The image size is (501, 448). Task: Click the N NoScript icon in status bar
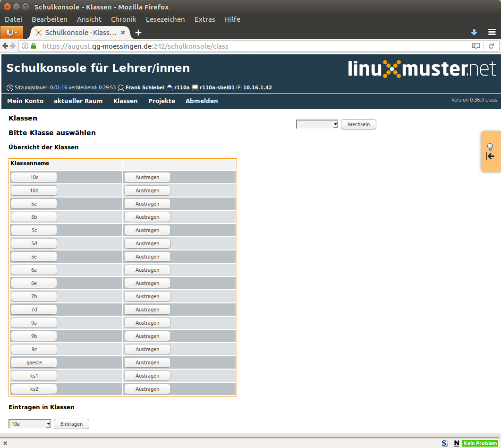coord(456,443)
